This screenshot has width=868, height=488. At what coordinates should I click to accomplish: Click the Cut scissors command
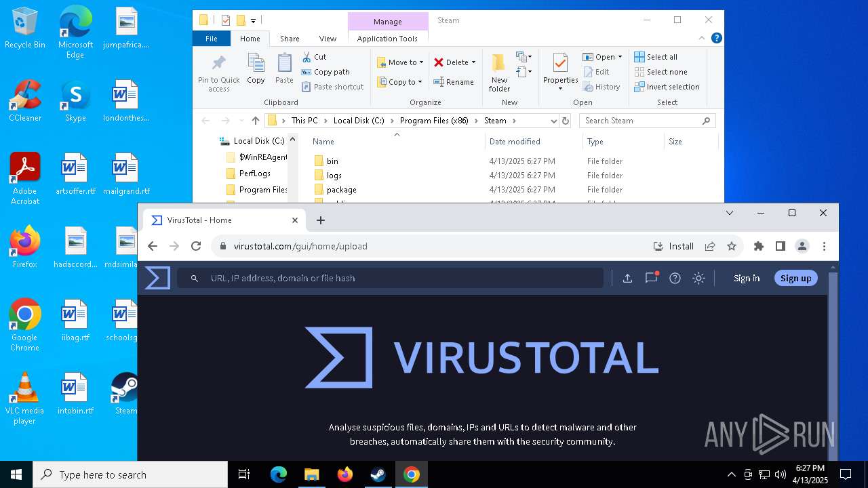314,57
